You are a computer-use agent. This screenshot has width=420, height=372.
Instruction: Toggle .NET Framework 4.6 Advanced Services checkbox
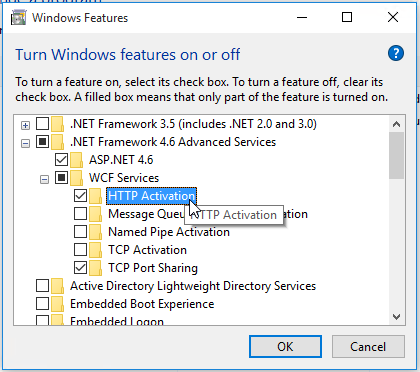click(42, 142)
